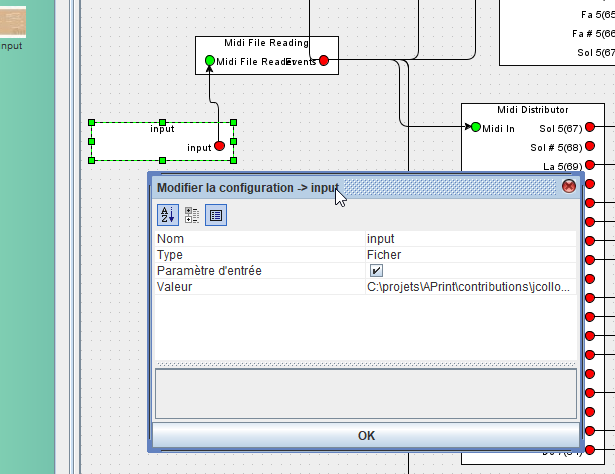Edit the Nom value field
Viewport: 615px width, 474px height.
pyautogui.click(x=470, y=239)
